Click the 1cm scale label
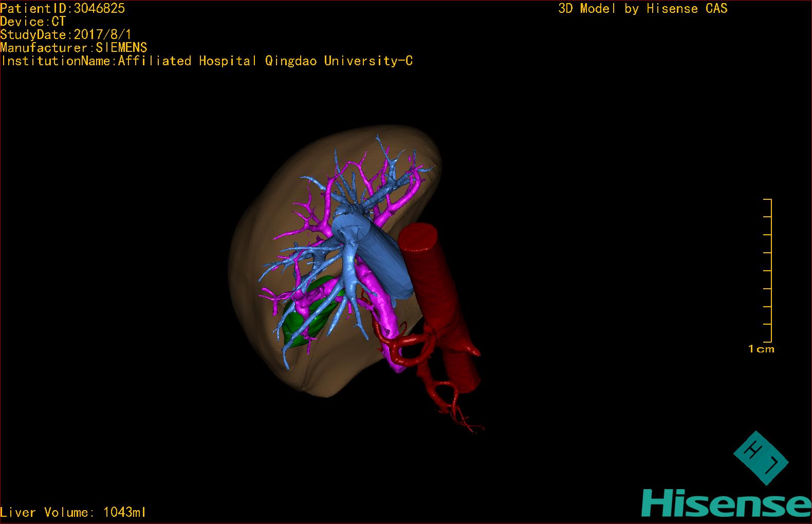This screenshot has height=524, width=812. pyautogui.click(x=761, y=349)
